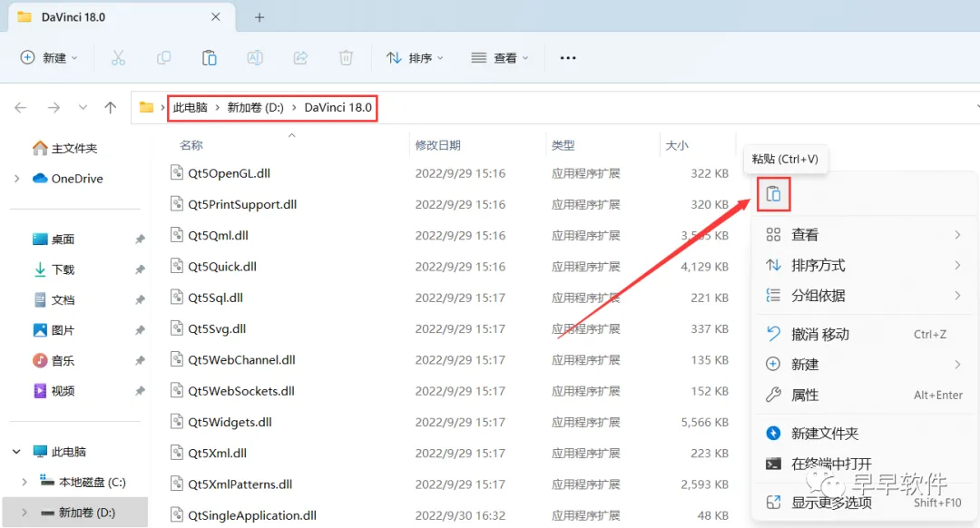Open 桌面 in the sidebar
Screen dimensions: 980x528
[x=54, y=239]
